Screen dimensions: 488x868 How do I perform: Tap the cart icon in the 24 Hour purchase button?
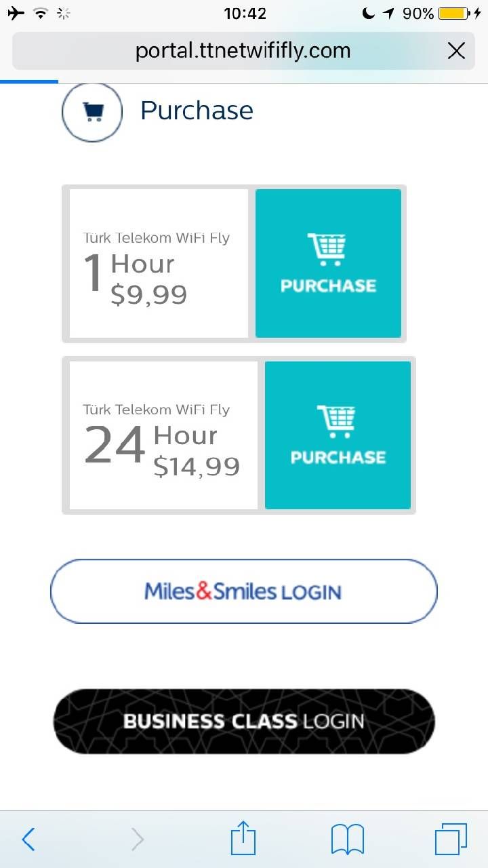[337, 420]
